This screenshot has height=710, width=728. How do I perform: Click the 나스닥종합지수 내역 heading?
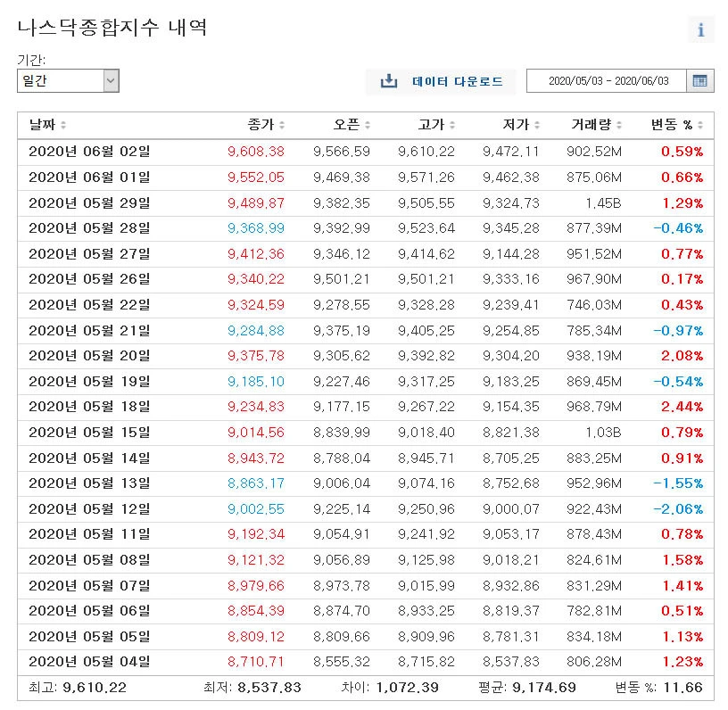(x=112, y=28)
